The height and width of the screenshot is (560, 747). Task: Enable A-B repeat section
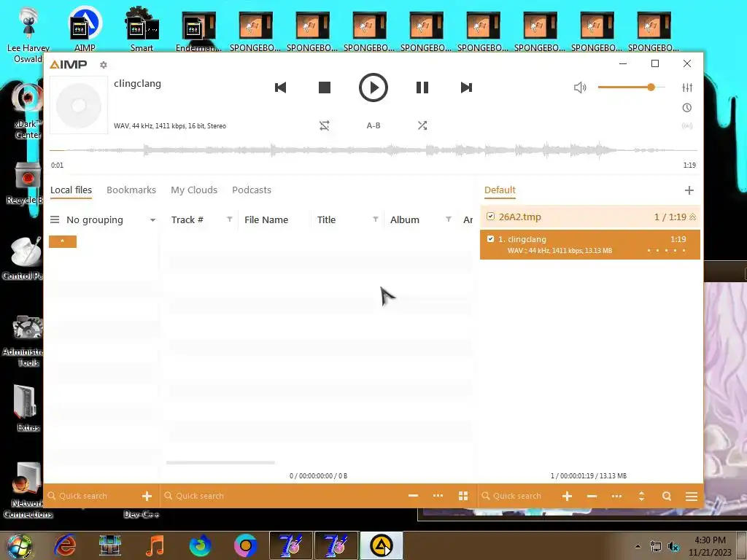[x=373, y=125]
